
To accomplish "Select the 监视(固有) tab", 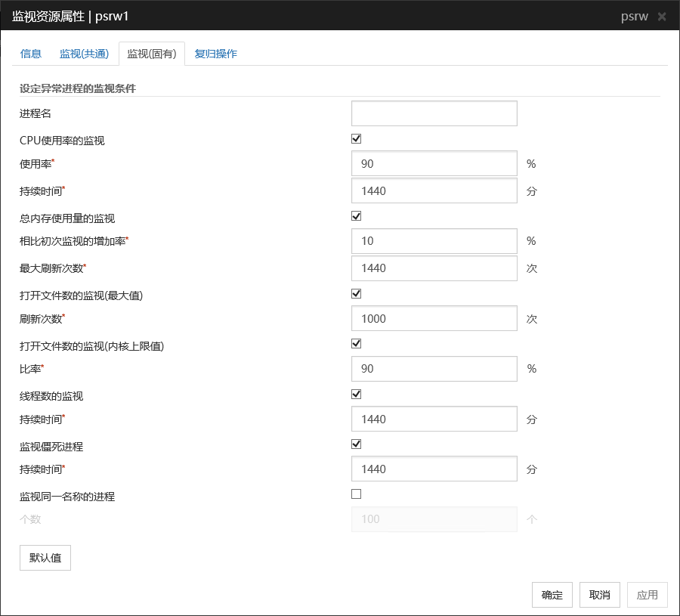I will [x=151, y=54].
